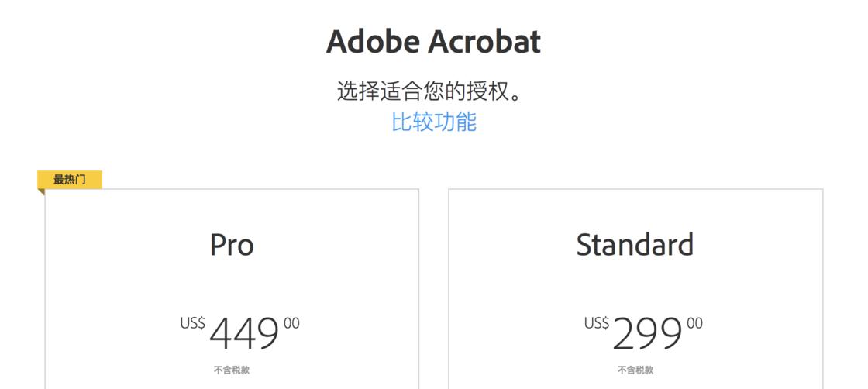Click blank area between Pro and Standard cards

(x=433, y=287)
